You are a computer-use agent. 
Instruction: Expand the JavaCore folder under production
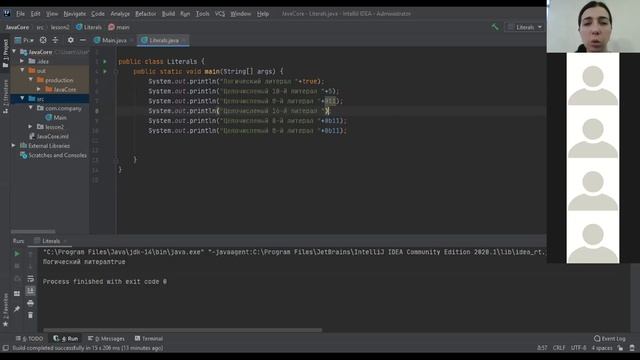[x=39, y=89]
